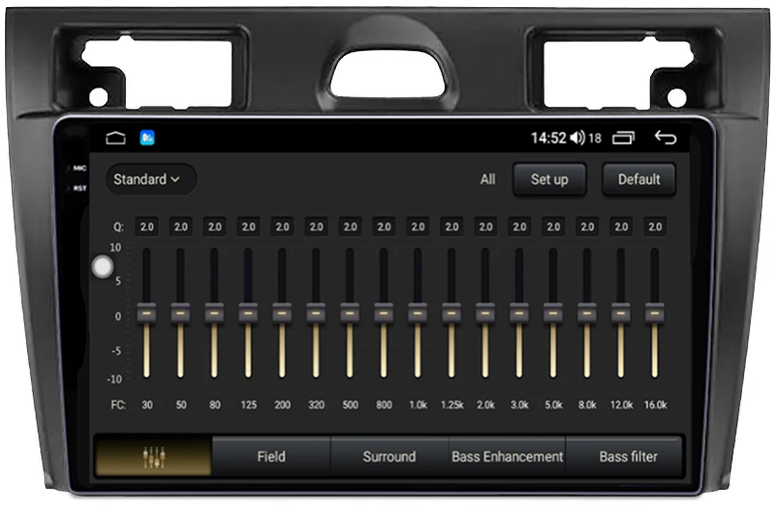Click the 80 Hz band slider
This screenshot has height=507, width=777.
click(x=214, y=313)
